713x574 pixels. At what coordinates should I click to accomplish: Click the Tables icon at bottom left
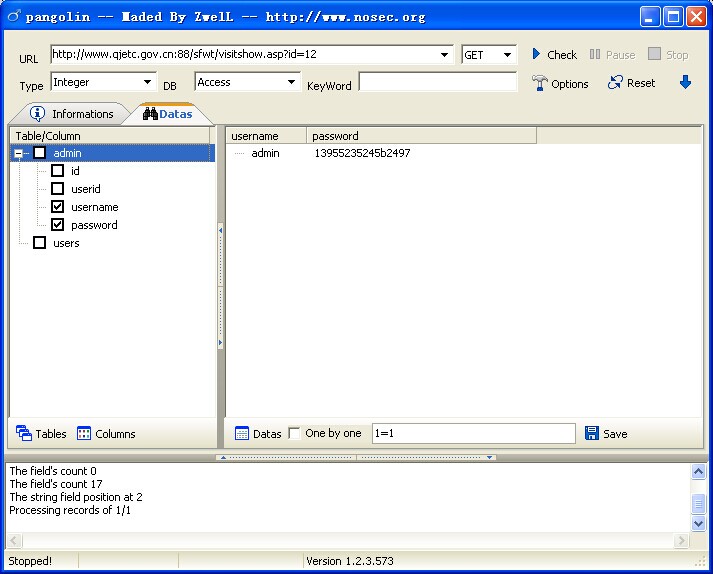(x=24, y=433)
